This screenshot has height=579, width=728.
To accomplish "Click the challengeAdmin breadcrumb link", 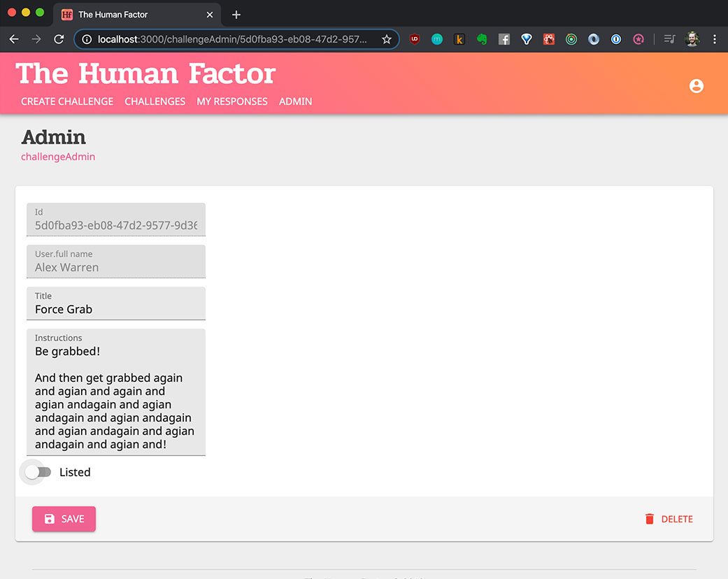I will click(x=58, y=157).
